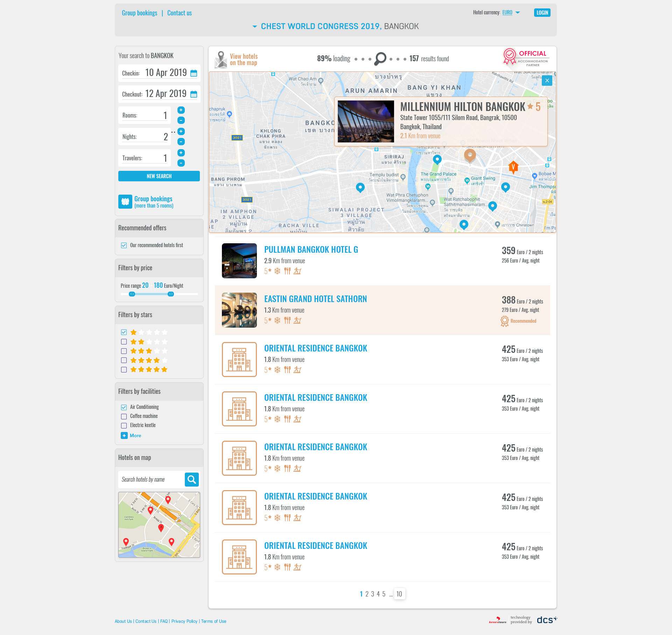Open View hotels on the map link
The height and width of the screenshot is (635, 672).
click(244, 60)
